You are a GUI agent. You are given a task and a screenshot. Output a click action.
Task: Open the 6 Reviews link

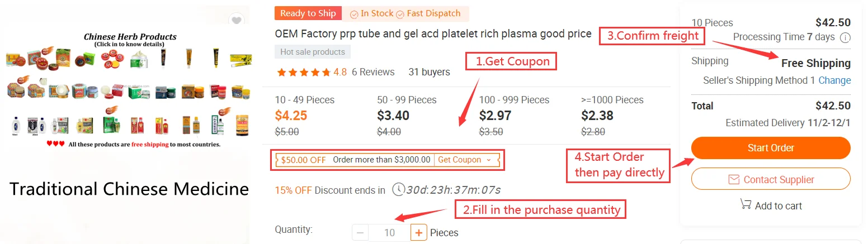click(x=373, y=72)
